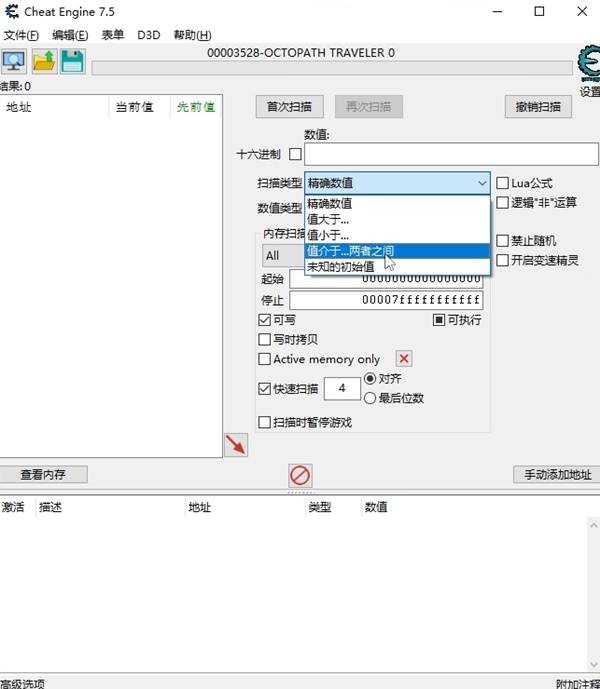Click the save floppy disk icon
This screenshot has width=600, height=689.
72,61
